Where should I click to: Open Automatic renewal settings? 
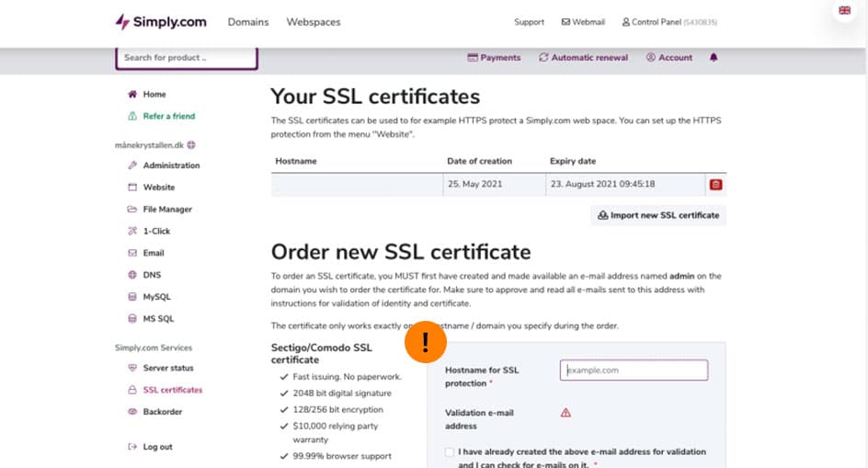click(584, 58)
